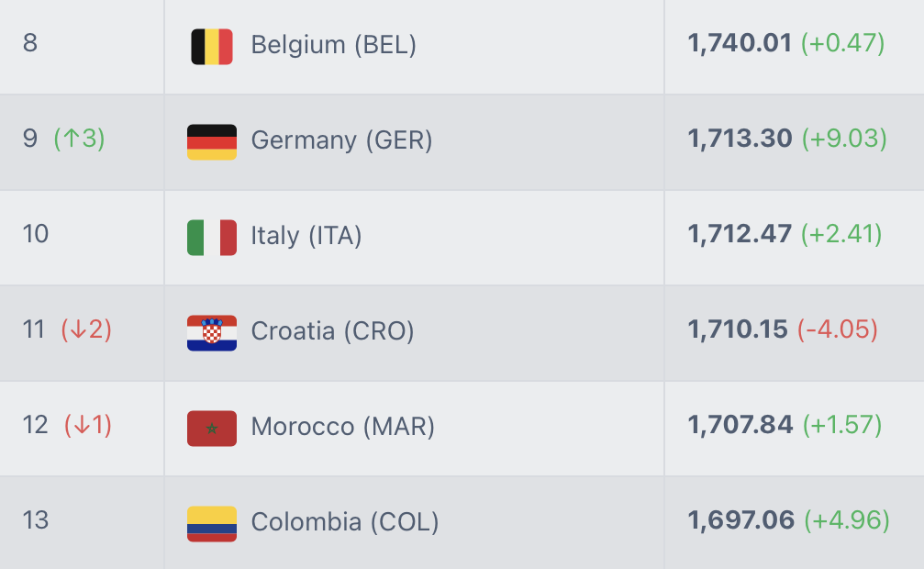The width and height of the screenshot is (924, 569).
Task: Click rank number 10 in Italy's row
Action: pos(36,234)
